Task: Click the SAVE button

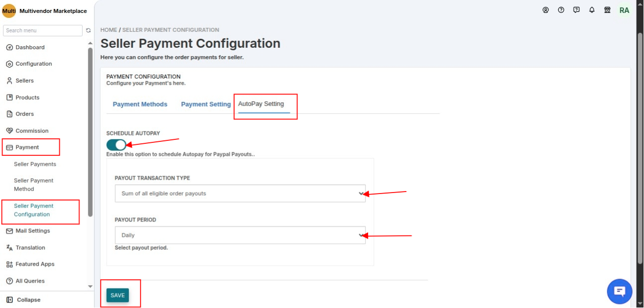Action: coord(118,295)
